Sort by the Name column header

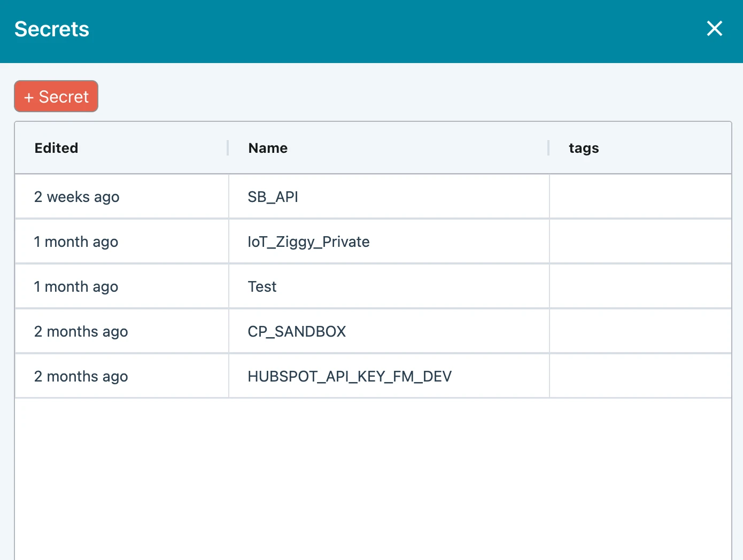[268, 148]
